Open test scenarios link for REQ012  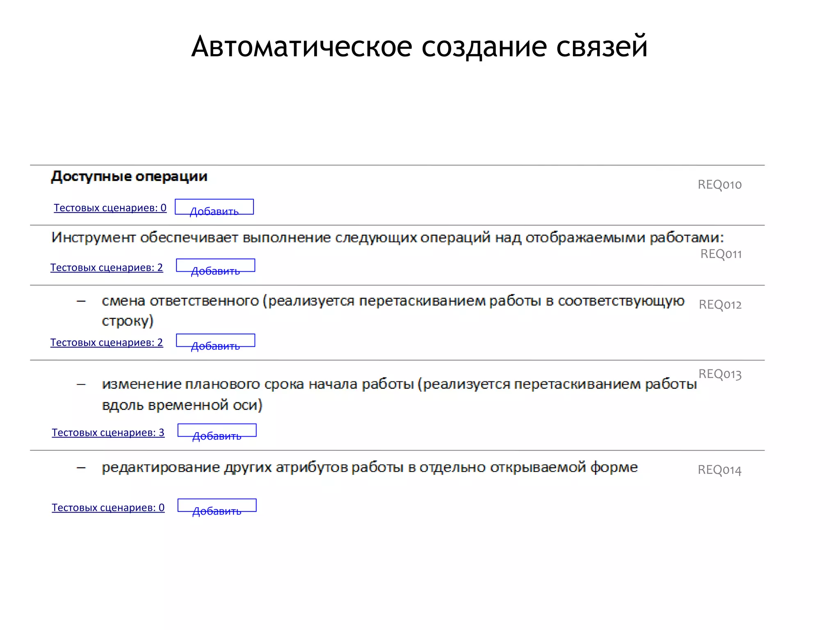107,343
